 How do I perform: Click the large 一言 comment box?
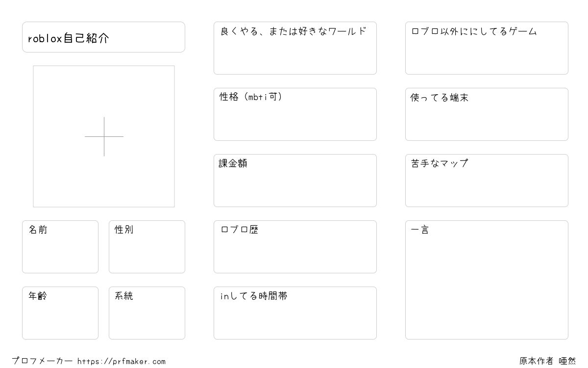click(487, 280)
